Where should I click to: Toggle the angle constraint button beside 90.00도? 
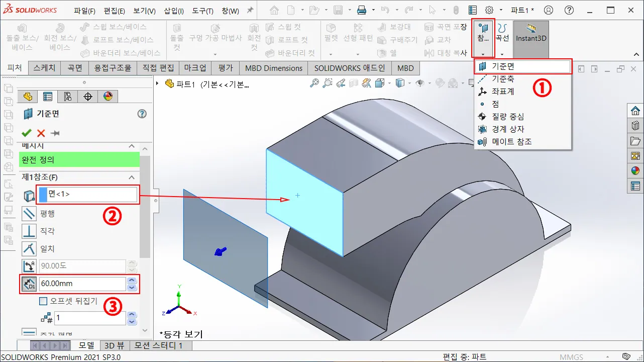click(x=30, y=266)
